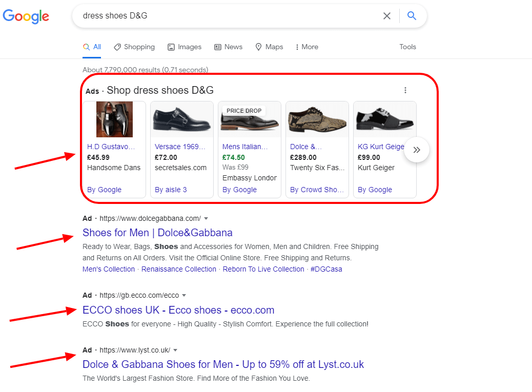Open the More search options menu

[x=306, y=47]
